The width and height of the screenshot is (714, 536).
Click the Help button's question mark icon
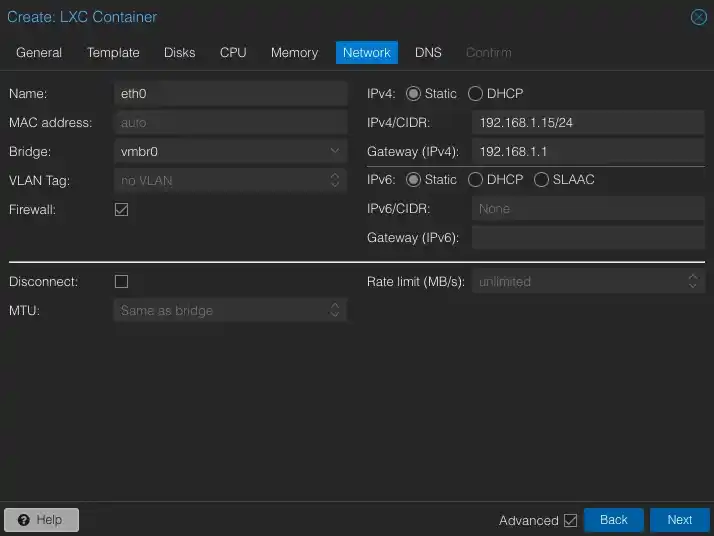coord(24,520)
